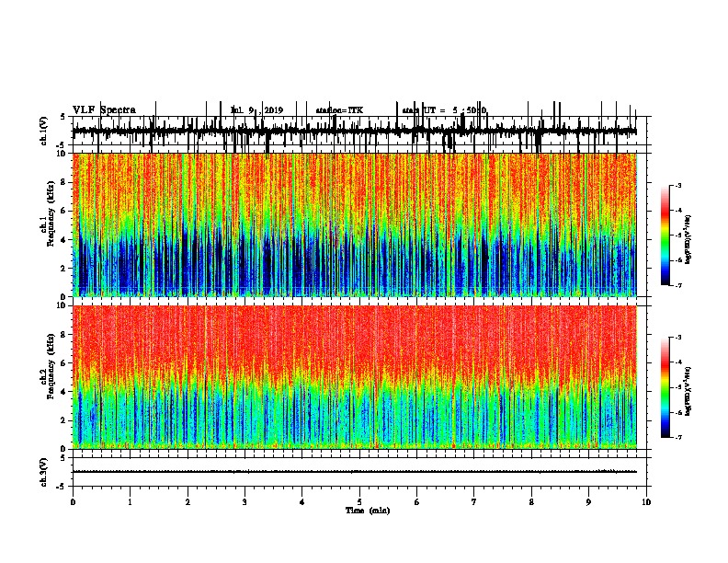Click the ch.3 flat voltage trace
The image size is (728, 563).
click(355, 472)
